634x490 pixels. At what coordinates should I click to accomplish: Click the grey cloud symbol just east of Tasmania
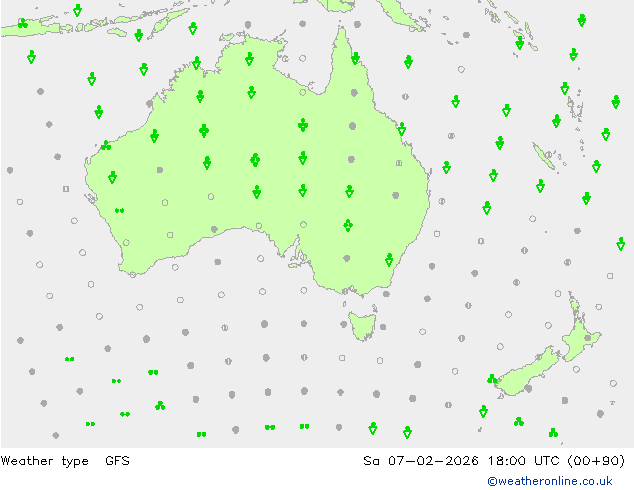coord(383,327)
